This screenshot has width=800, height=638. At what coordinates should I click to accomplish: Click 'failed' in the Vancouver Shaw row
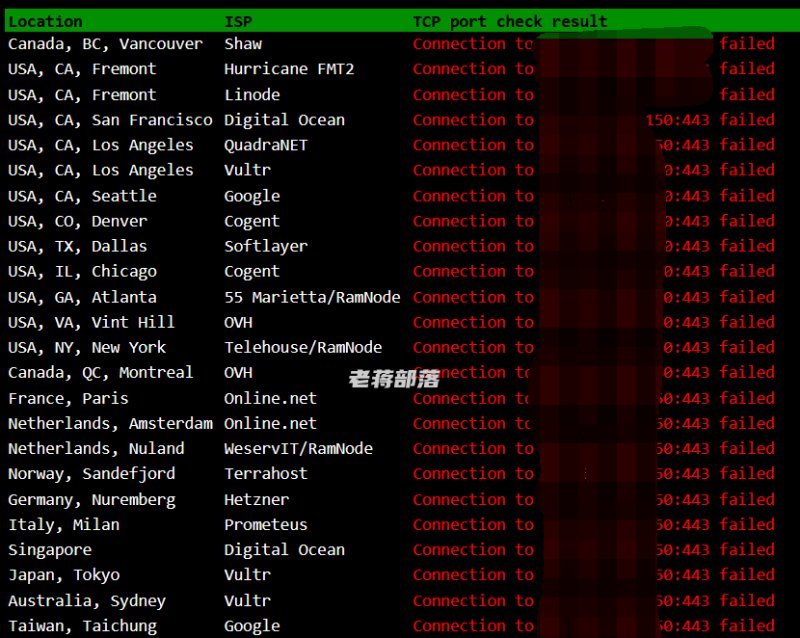tap(747, 44)
